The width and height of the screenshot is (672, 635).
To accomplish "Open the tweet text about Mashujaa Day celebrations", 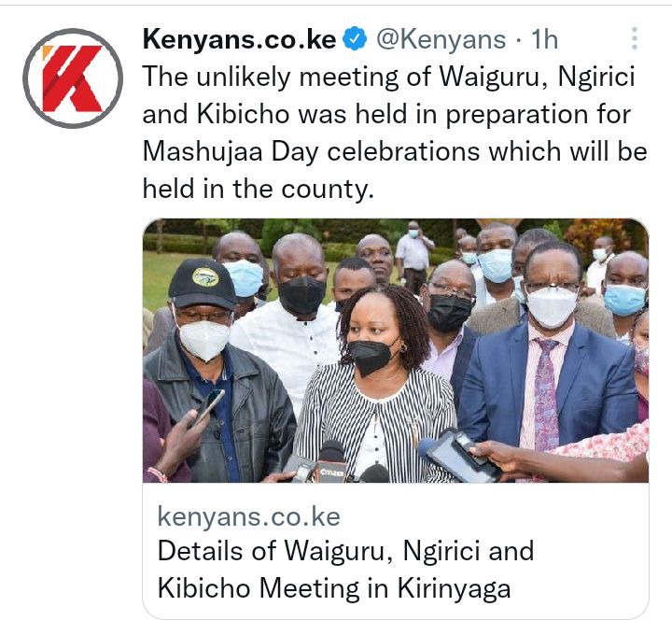I will pyautogui.click(x=394, y=133).
